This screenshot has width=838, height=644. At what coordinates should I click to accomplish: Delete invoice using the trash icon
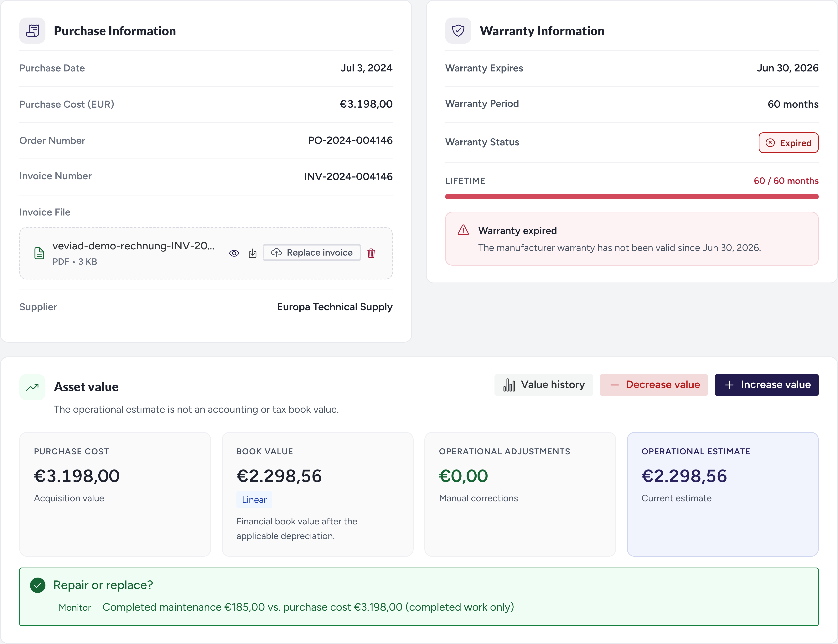(371, 253)
